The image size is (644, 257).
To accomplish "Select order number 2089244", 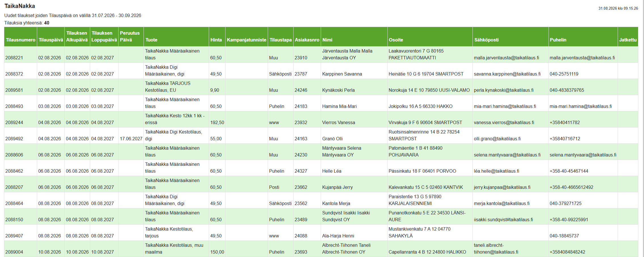I will click(x=14, y=122).
